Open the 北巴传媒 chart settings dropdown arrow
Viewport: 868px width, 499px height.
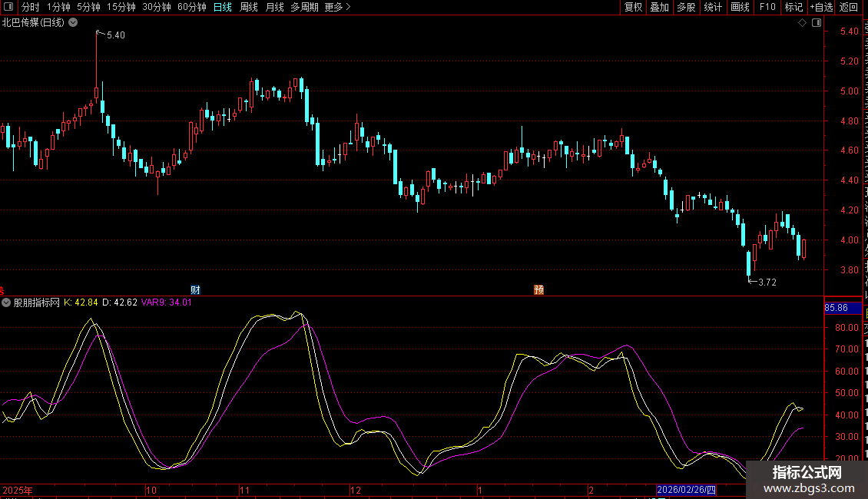click(73, 22)
